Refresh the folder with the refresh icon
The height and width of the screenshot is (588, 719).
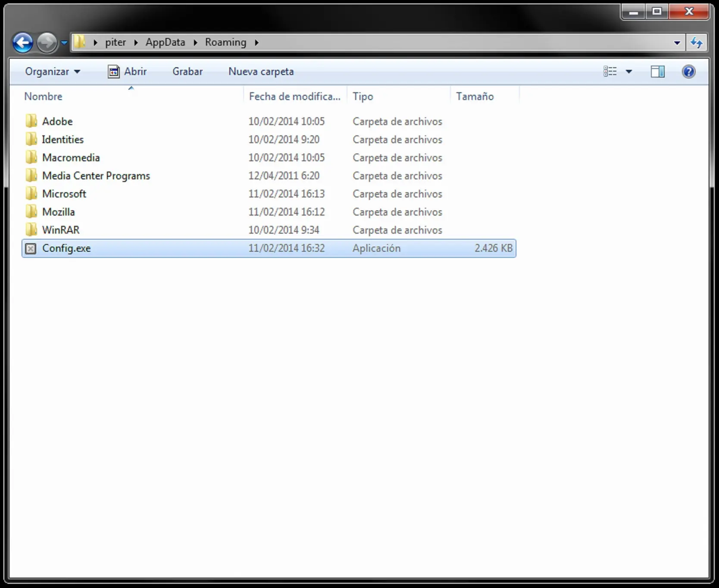(697, 43)
